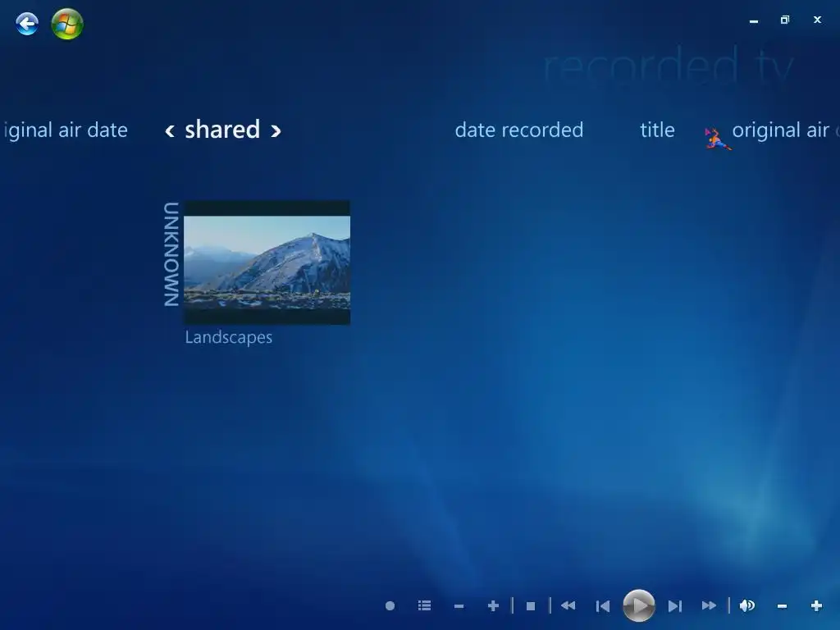
Task: Close the Media Center window
Action: (x=817, y=20)
